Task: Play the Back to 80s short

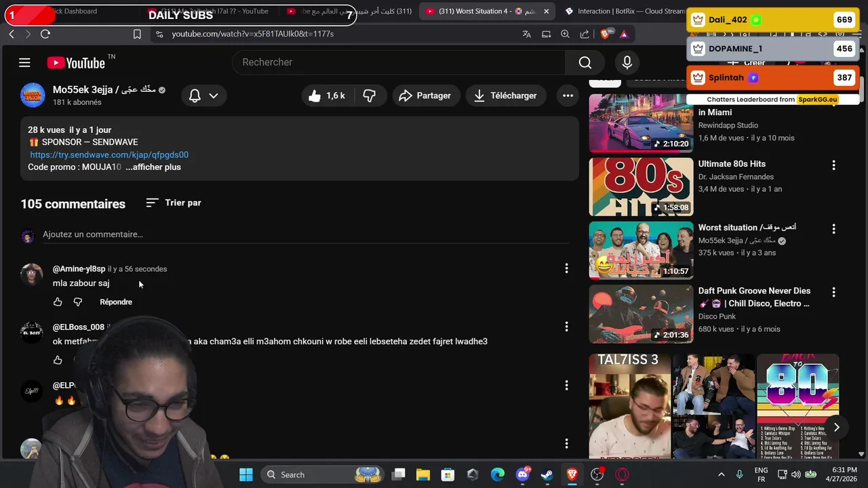Action: [x=797, y=406]
